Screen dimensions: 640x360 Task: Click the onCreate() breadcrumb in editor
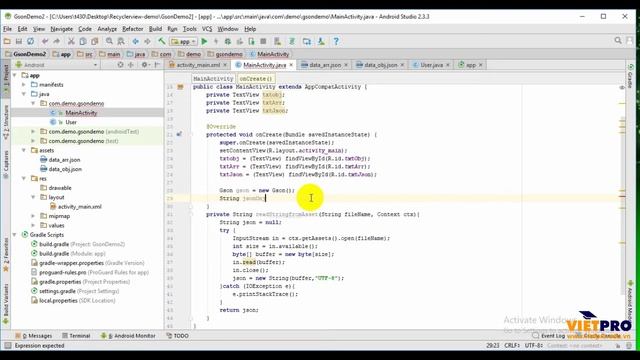(x=256, y=79)
